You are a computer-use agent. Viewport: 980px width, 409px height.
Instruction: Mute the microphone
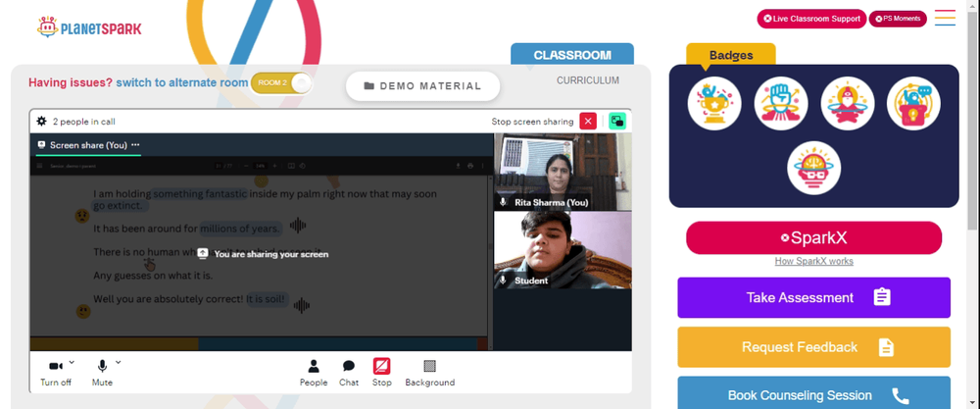102,373
